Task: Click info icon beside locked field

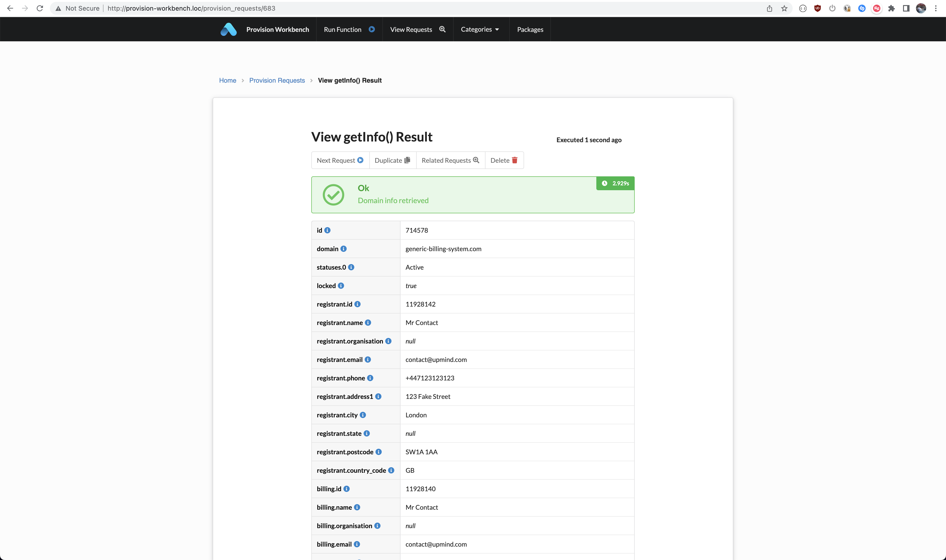Action: tap(341, 286)
